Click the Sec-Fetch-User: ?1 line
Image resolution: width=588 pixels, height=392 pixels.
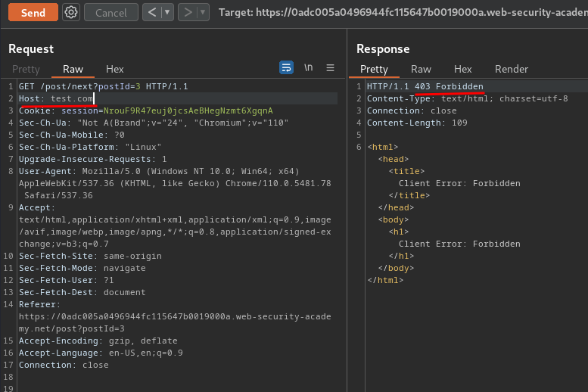(67, 280)
